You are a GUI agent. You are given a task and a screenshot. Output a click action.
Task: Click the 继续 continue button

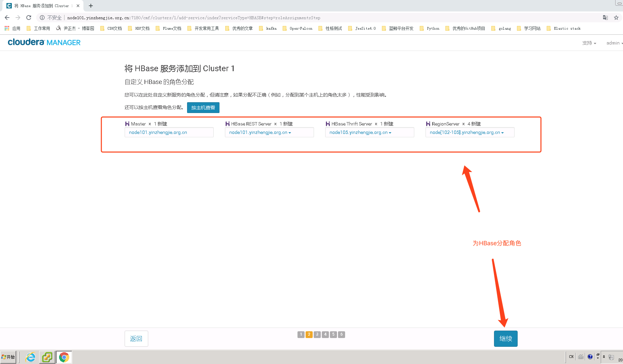(x=505, y=338)
